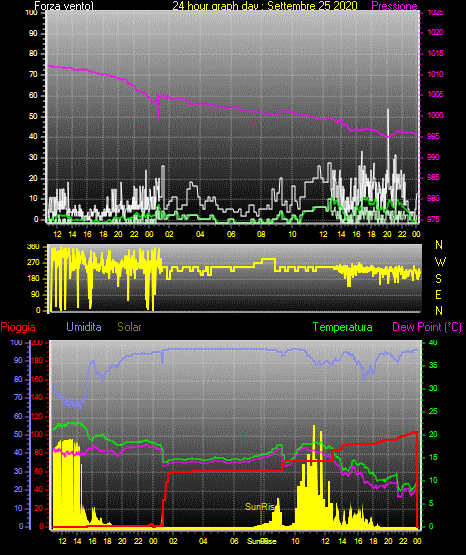The image size is (466, 555).
Task: Select the green "Temperatura" legend label
Action: 342,327
